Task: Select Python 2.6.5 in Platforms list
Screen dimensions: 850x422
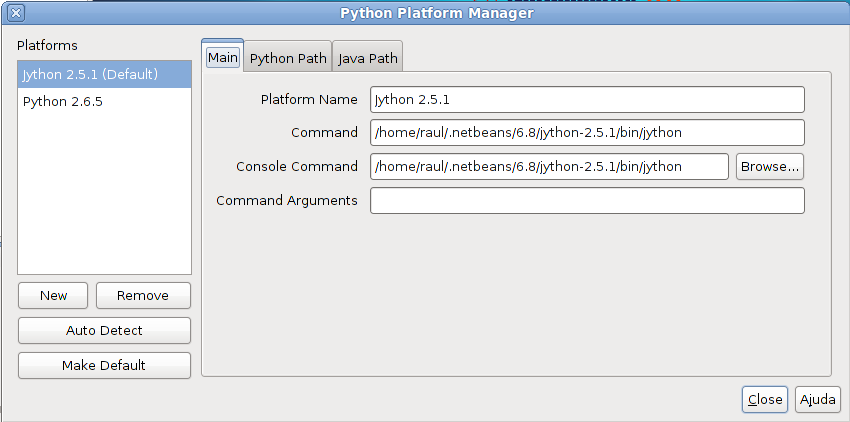Action: [x=105, y=101]
